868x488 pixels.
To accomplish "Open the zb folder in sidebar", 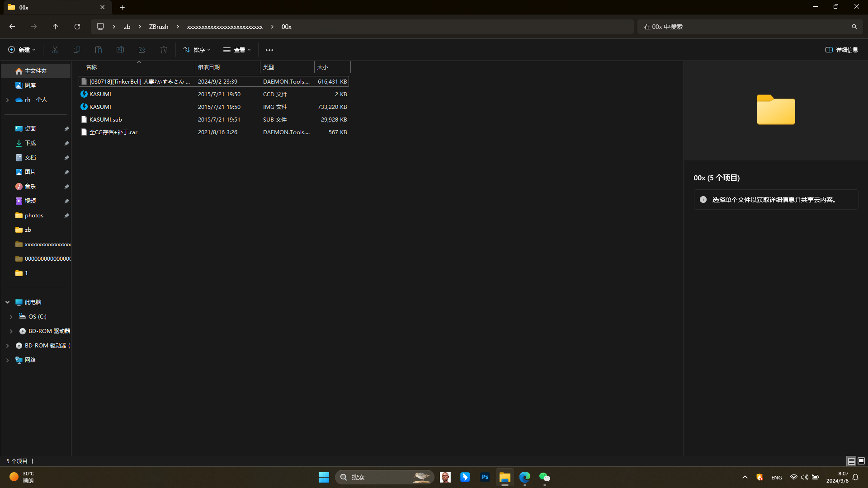I will (x=24, y=230).
